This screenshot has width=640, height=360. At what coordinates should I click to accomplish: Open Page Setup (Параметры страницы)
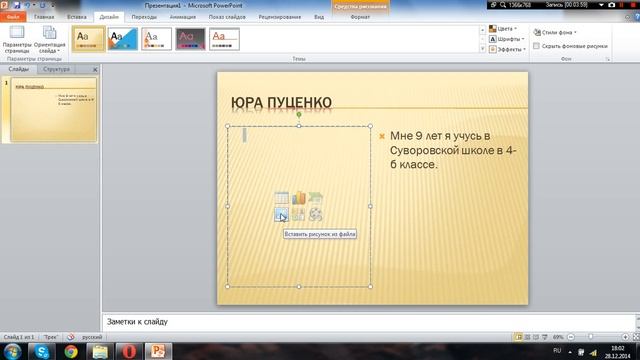[17, 40]
